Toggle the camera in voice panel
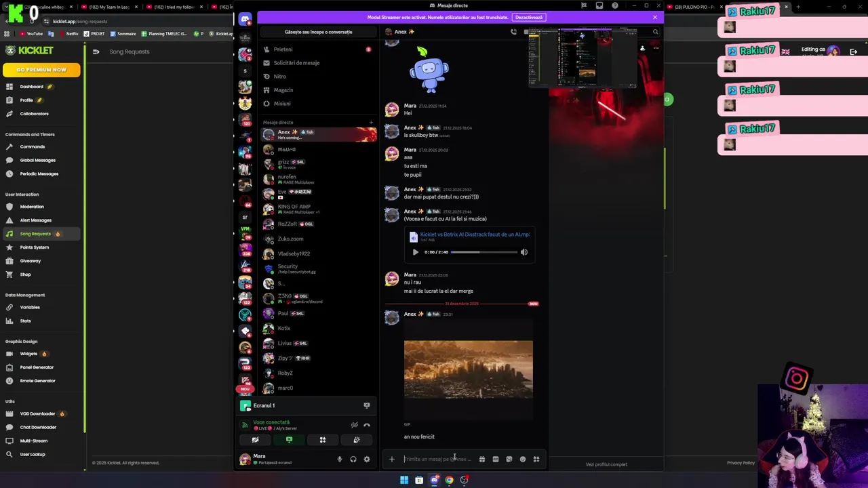 click(255, 440)
